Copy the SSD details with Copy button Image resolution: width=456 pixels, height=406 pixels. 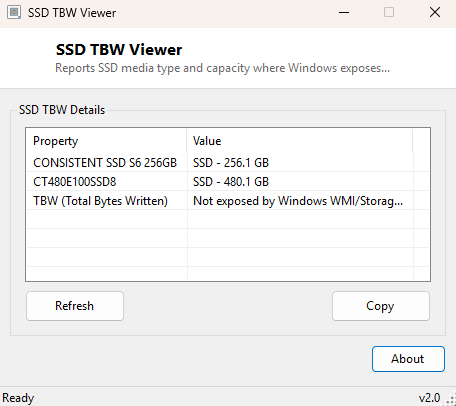coord(381,306)
